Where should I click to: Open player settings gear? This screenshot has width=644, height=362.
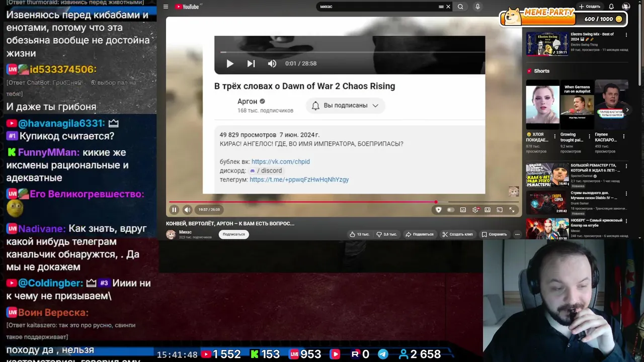(x=475, y=210)
